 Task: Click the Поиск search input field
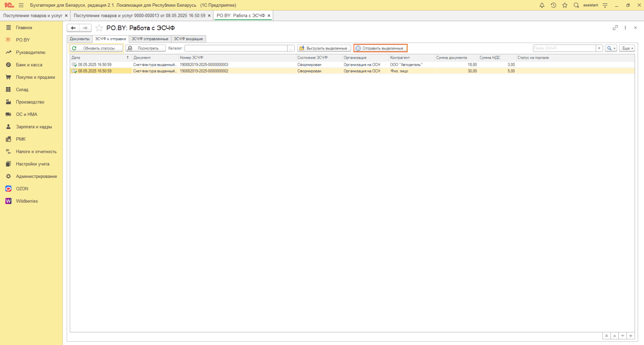(564, 48)
